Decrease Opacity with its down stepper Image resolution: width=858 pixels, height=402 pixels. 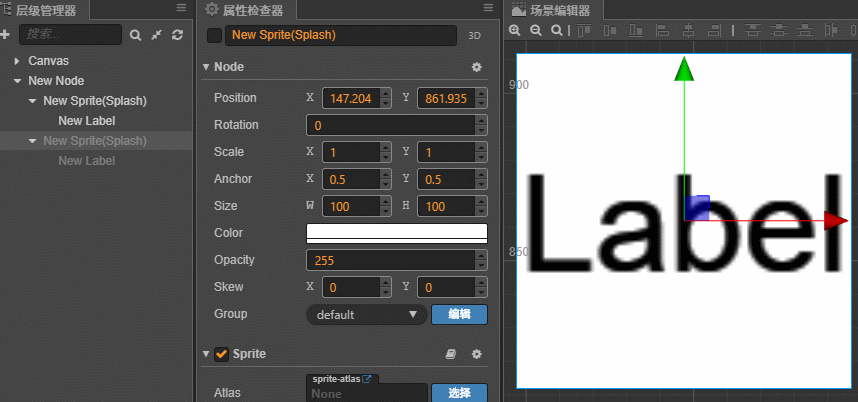[482, 265]
